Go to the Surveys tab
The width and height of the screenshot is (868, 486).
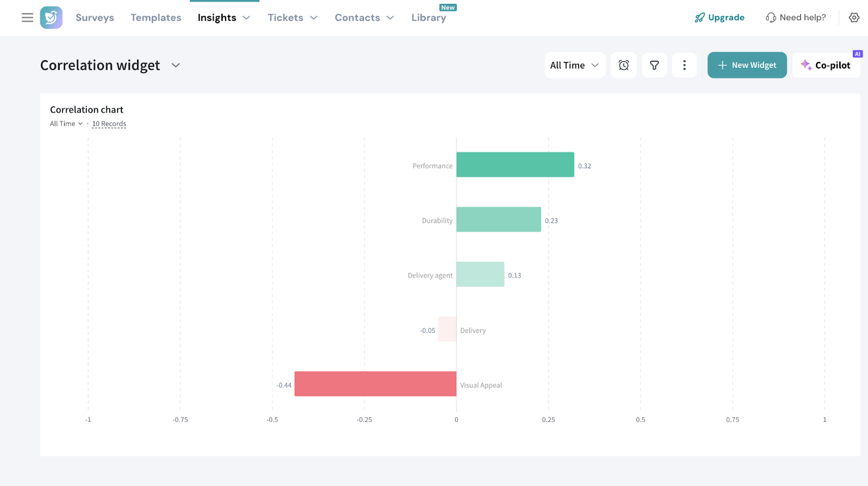pyautogui.click(x=95, y=18)
